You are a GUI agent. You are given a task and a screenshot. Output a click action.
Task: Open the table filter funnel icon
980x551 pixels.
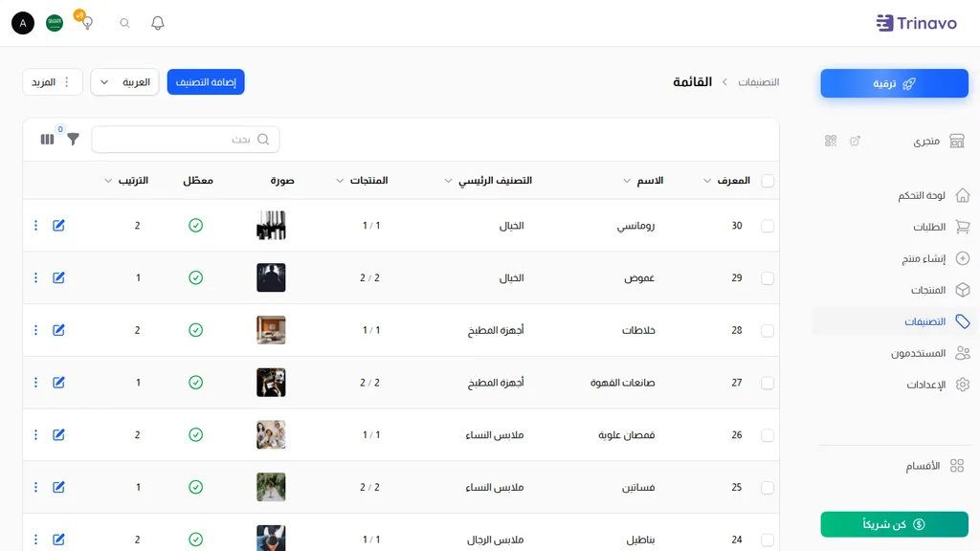click(x=73, y=139)
